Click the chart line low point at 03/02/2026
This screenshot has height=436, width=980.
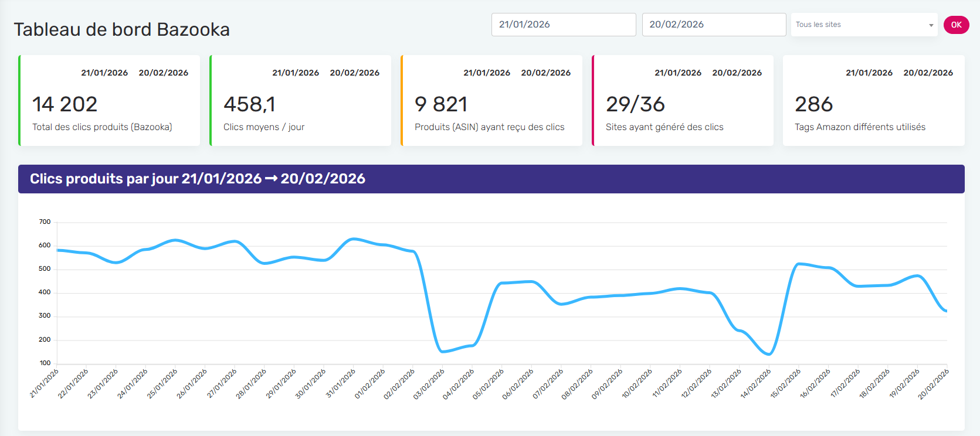pos(443,352)
